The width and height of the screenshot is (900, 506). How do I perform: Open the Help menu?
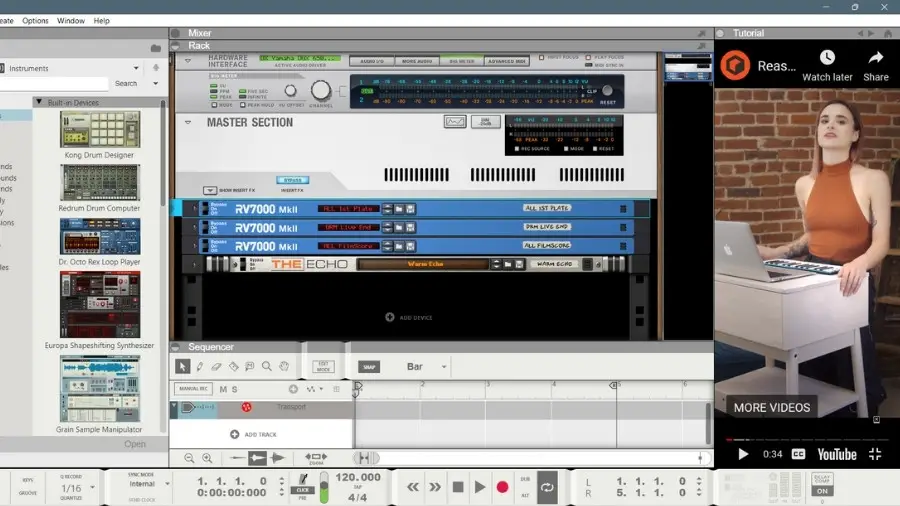102,21
